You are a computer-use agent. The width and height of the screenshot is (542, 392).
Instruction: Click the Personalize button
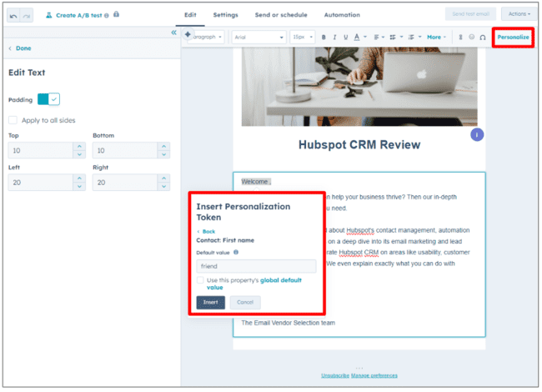[513, 37]
